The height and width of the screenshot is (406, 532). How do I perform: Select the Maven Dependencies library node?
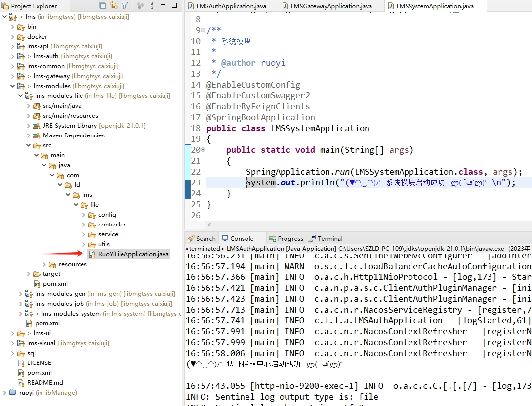coord(73,135)
